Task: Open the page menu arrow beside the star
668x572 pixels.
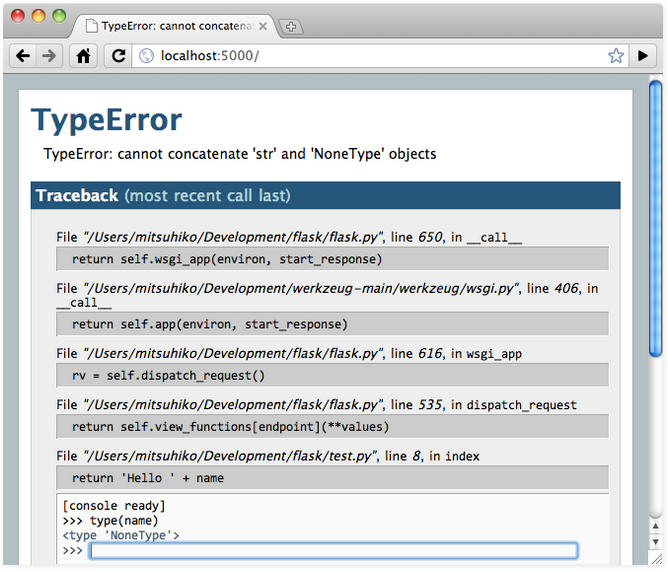Action: 644,56
